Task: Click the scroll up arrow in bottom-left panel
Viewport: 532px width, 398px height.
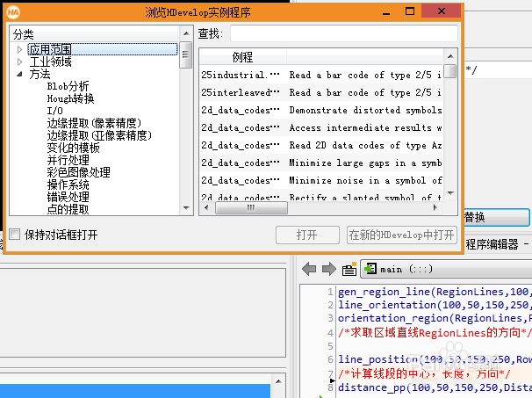Action: [x=278, y=381]
